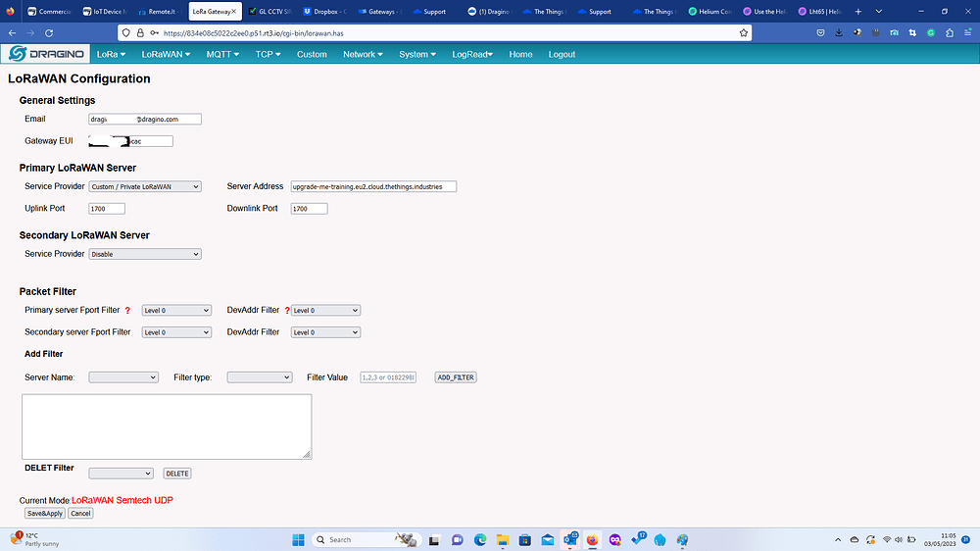Open Firefox from the Windows taskbar
The width and height of the screenshot is (980, 551).
click(592, 539)
